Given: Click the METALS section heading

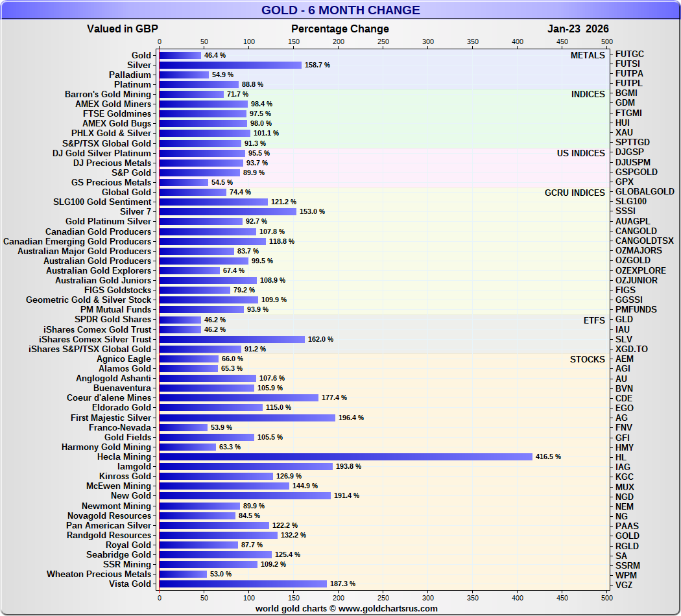Looking at the screenshot, I should pos(588,55).
